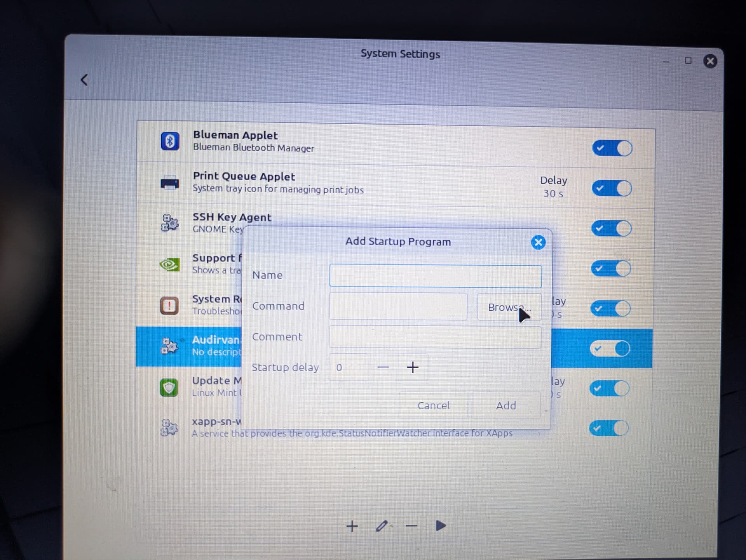The image size is (746, 560).
Task: Click the Update Manager shield icon
Action: pyautogui.click(x=169, y=387)
